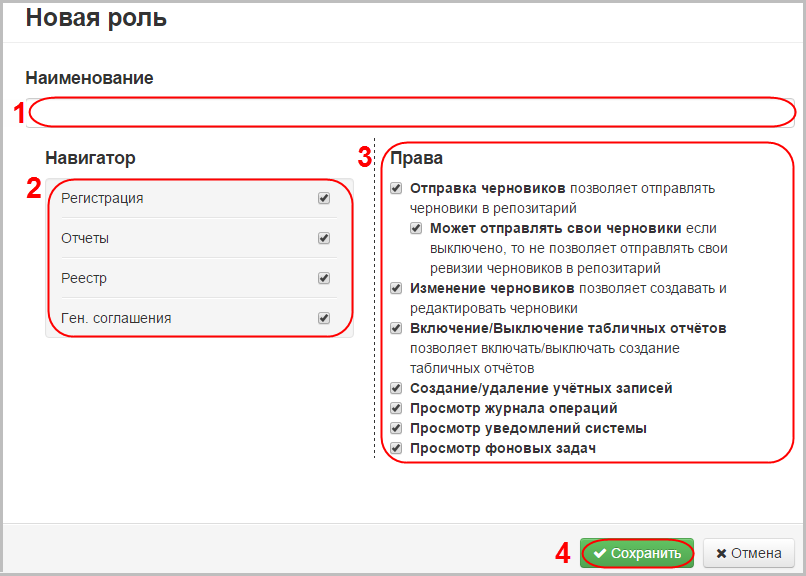Screen dimensions: 806x576
Task: Toggle the Отправка черновиков permission checkbox
Action: click(x=397, y=188)
